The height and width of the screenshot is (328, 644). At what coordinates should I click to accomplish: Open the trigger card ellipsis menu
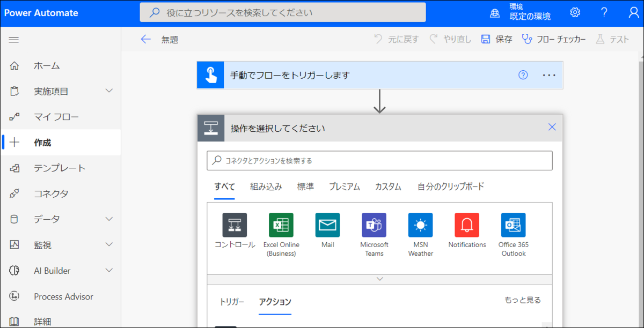[x=549, y=75]
